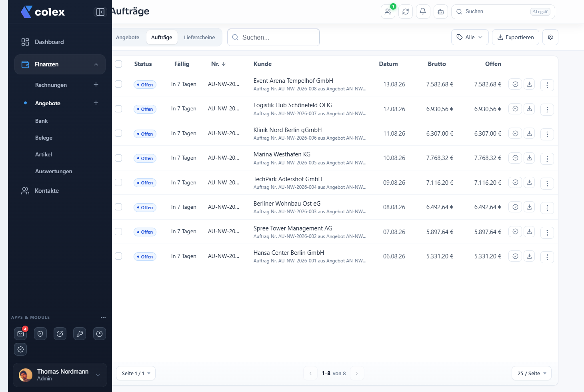Open Bank in the Finanzen submenu
Viewport: 584px width, 392px height.
[41, 121]
